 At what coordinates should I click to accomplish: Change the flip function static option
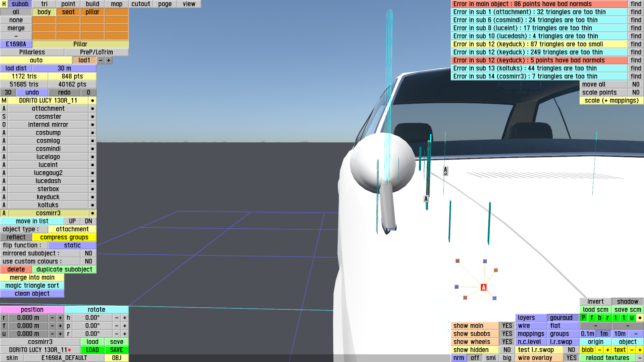point(72,245)
